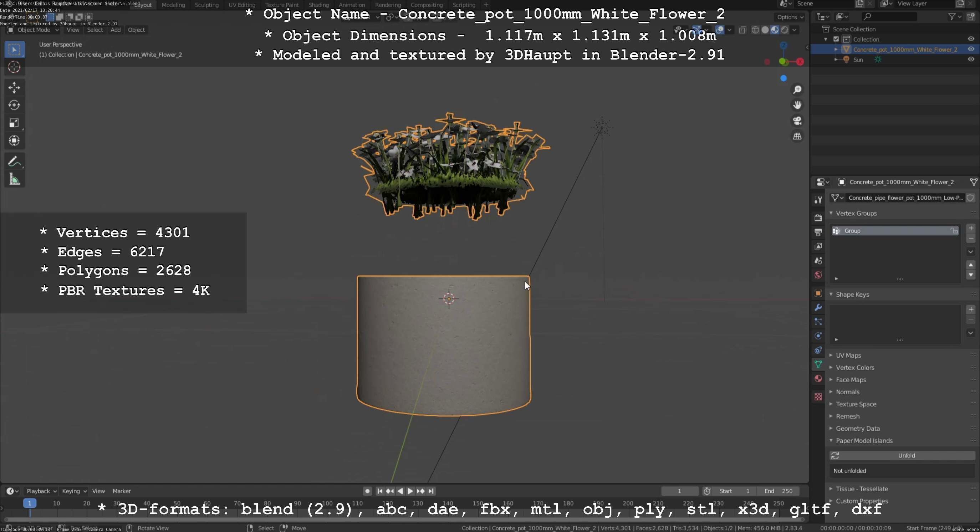Click the pan view hand icon

point(797,105)
